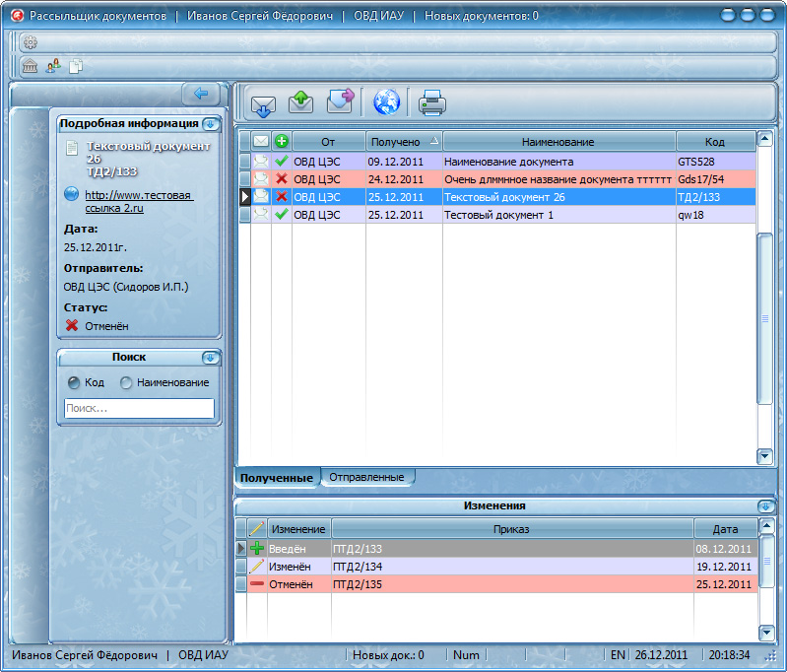Select the Код search radio button
The width and height of the screenshot is (787, 672).
pyautogui.click(x=74, y=382)
